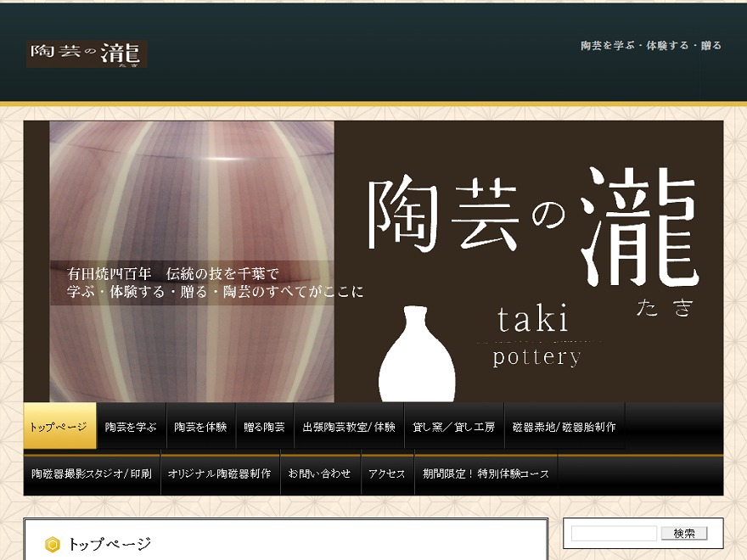
Task: Click the striped ceramic vase photo
Action: click(x=192, y=261)
